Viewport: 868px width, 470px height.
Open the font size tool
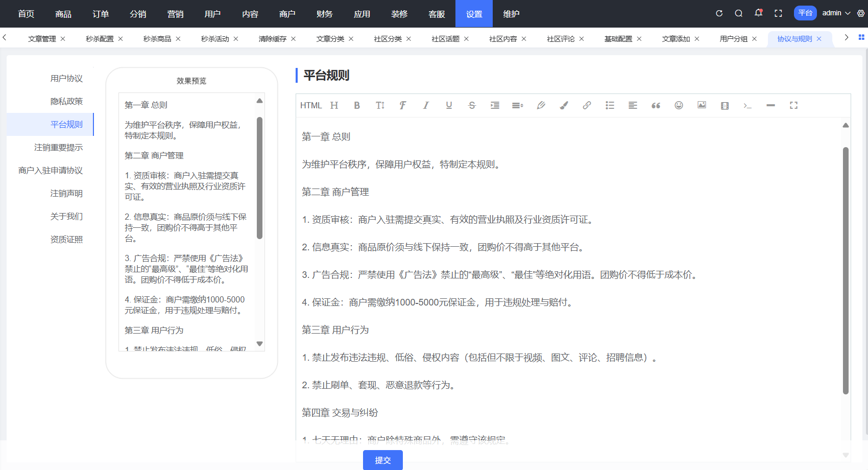pyautogui.click(x=380, y=105)
